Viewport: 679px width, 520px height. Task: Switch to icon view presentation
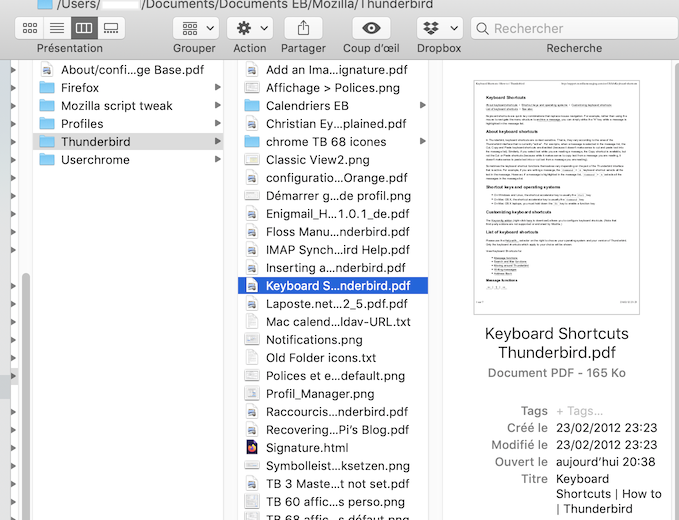tap(29, 28)
